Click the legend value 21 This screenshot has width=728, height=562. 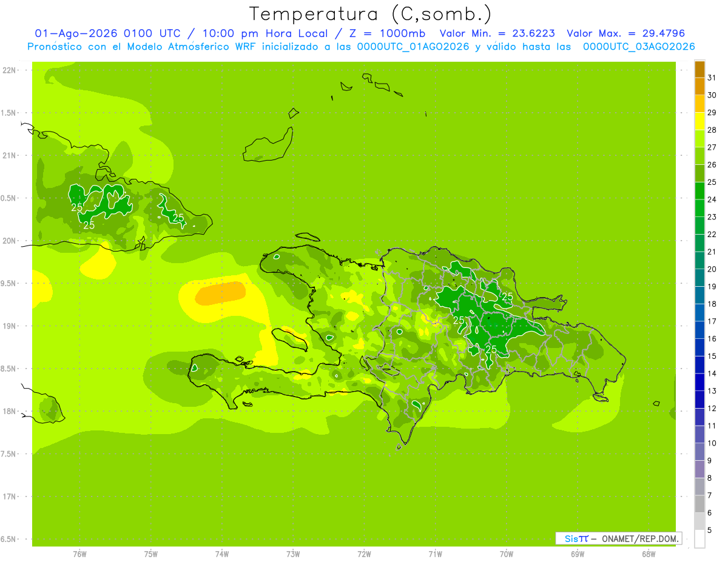tap(712, 252)
